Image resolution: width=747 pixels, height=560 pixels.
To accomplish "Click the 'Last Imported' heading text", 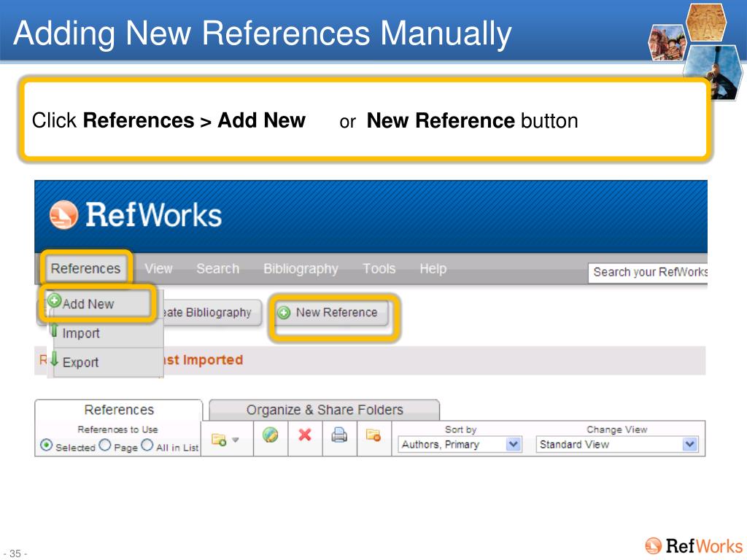I will point(204,360).
